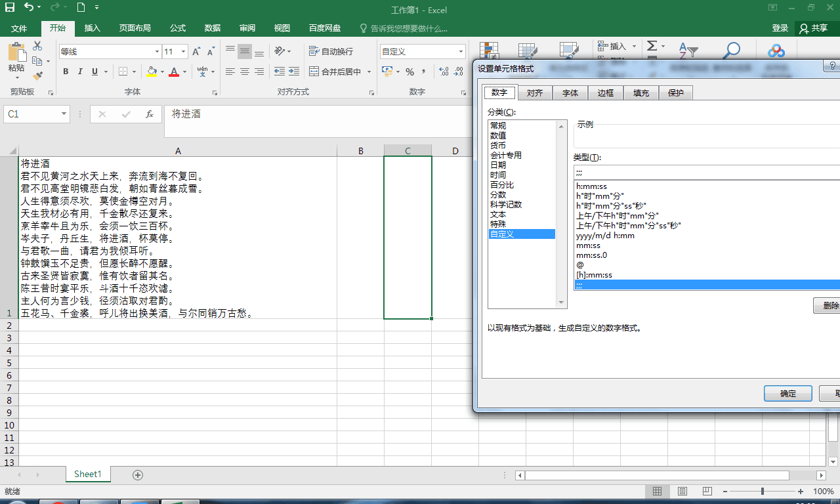Viewport: 840px width, 504px height.
Task: Click the AutoSum sigma icon
Action: click(652, 46)
